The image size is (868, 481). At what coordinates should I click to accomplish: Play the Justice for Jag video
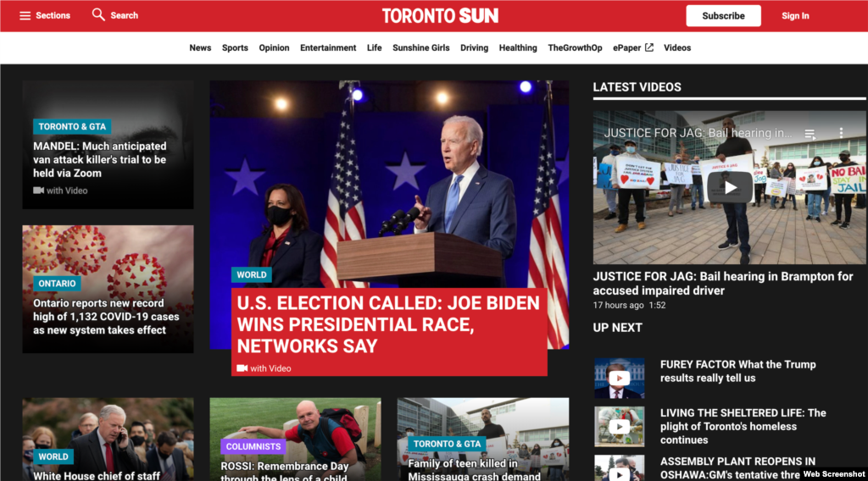coord(730,187)
